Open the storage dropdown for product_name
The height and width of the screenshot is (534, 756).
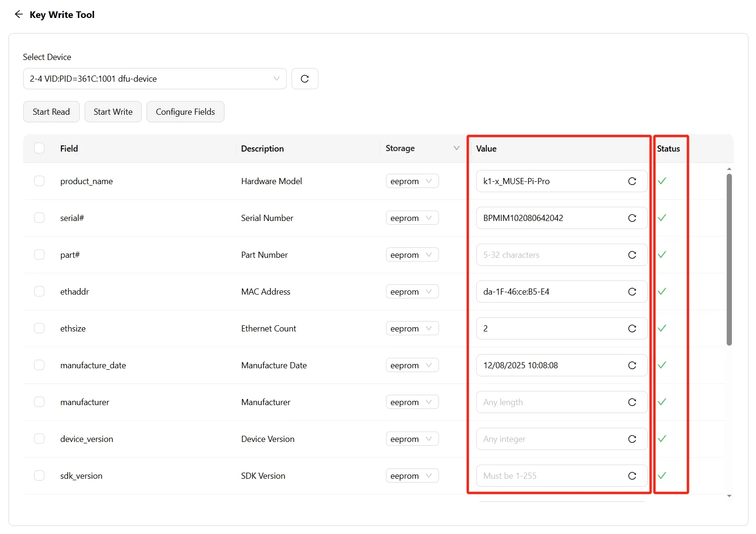click(x=412, y=181)
